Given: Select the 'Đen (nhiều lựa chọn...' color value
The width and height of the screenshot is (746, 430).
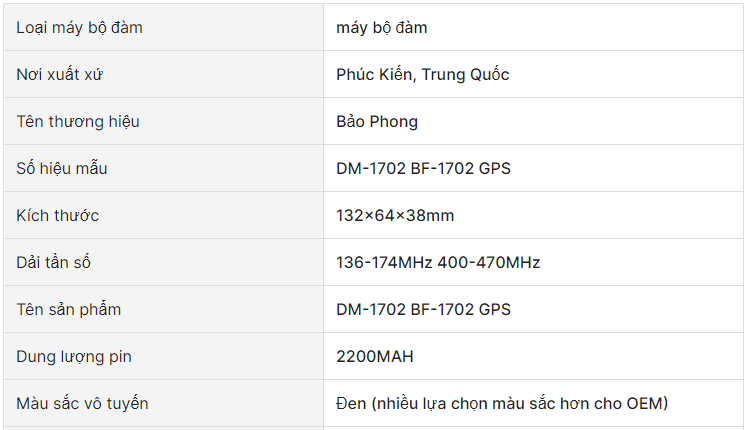Looking at the screenshot, I should pyautogui.click(x=502, y=403).
